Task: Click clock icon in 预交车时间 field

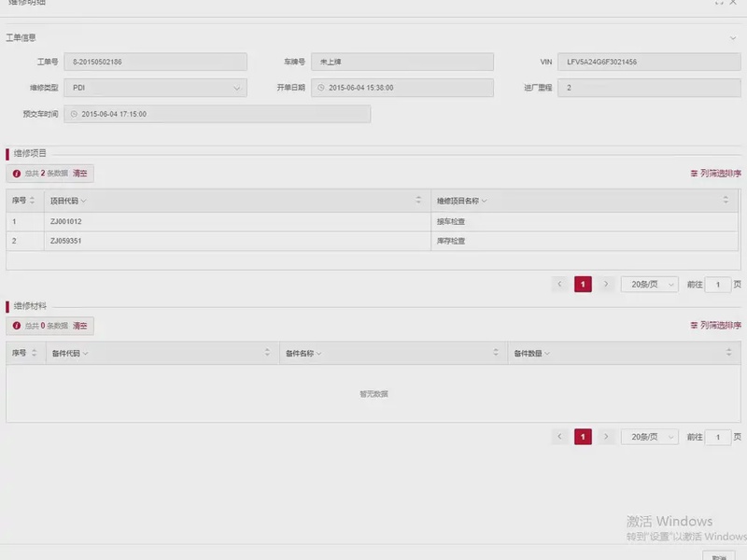Action: pos(74,115)
